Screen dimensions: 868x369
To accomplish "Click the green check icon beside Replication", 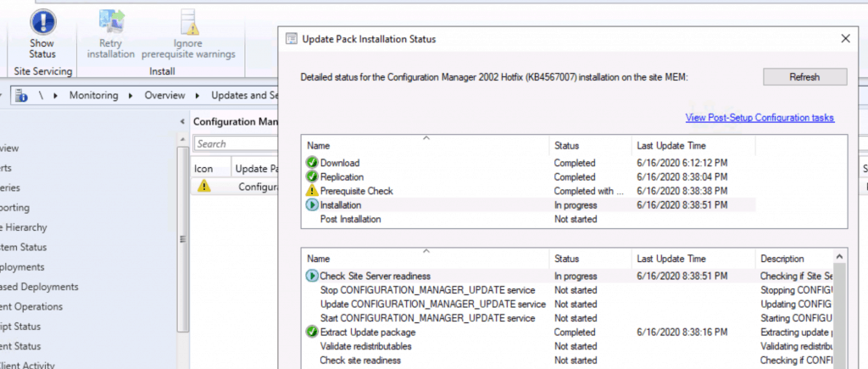I will click(312, 176).
